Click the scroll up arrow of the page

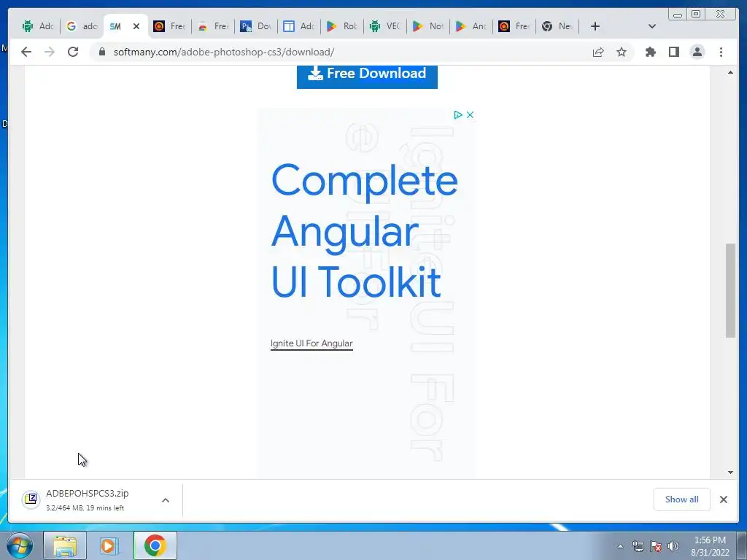730,72
